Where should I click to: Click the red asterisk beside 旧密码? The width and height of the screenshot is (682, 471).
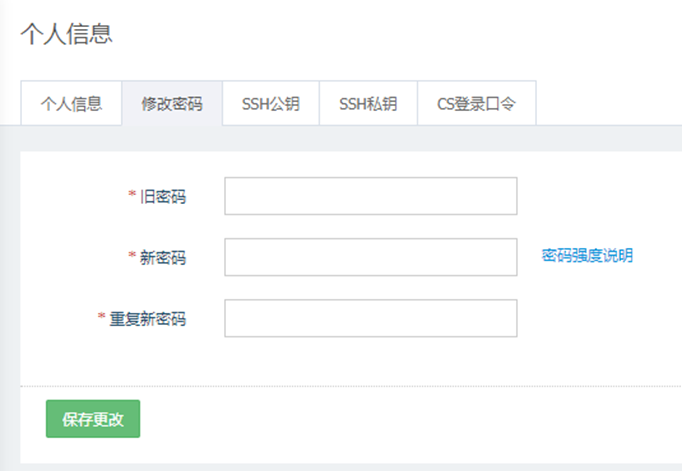pos(132,196)
